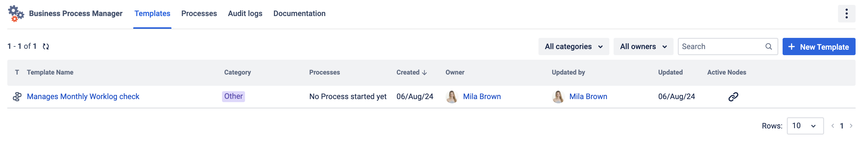Click the active nodes link icon
The width and height of the screenshot is (868, 160).
click(x=733, y=97)
